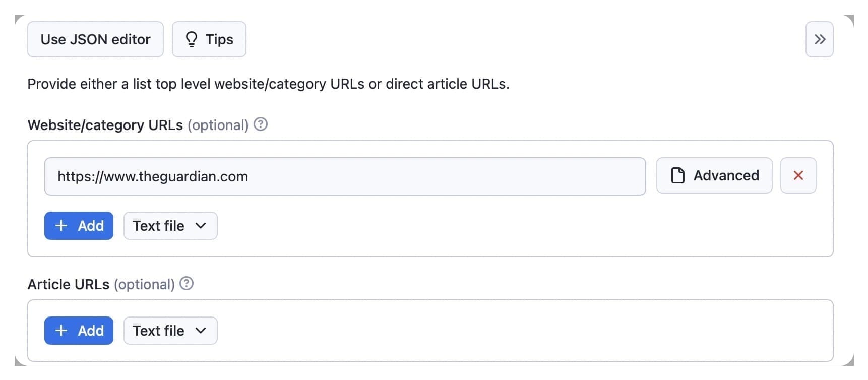Viewport: 868px width, 380px height.
Task: Collapse the panel using the double-arrow icon
Action: tap(820, 39)
